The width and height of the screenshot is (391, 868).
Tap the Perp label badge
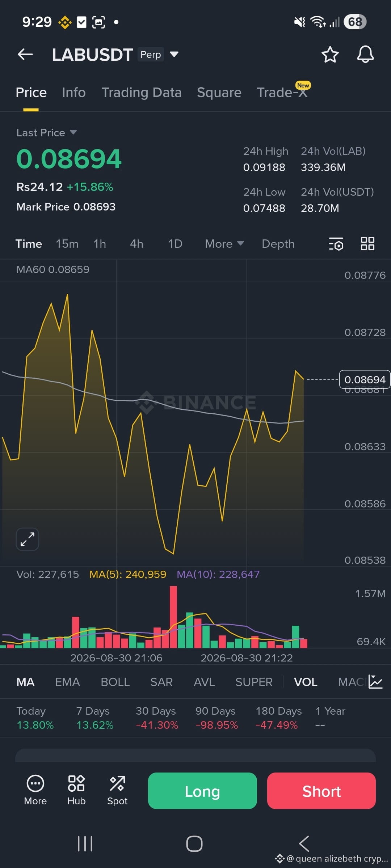point(151,55)
